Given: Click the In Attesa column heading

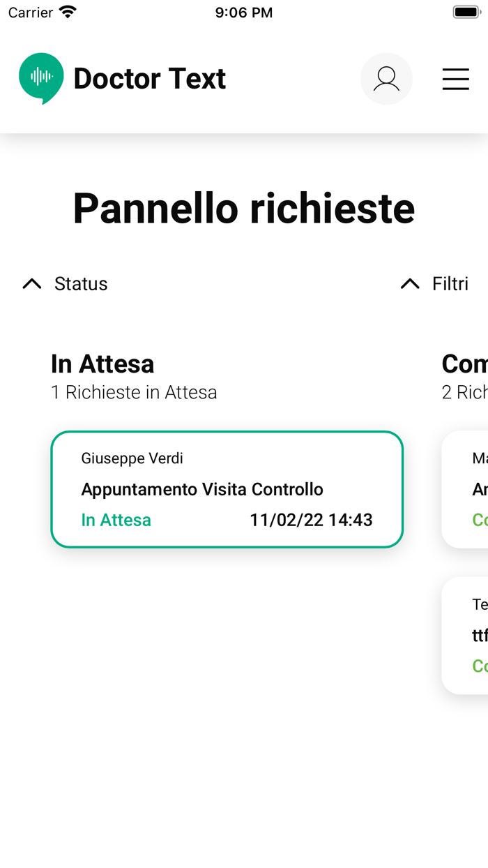Looking at the screenshot, I should 102,364.
